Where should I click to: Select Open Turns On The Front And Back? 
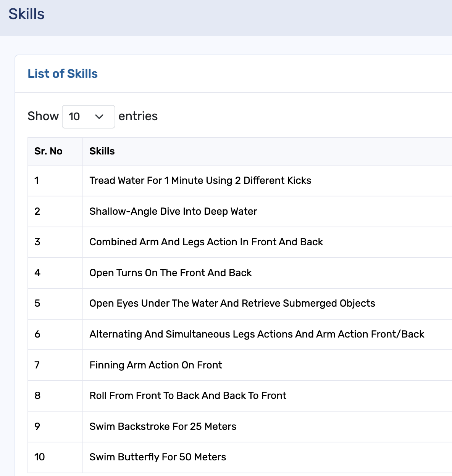[170, 273]
